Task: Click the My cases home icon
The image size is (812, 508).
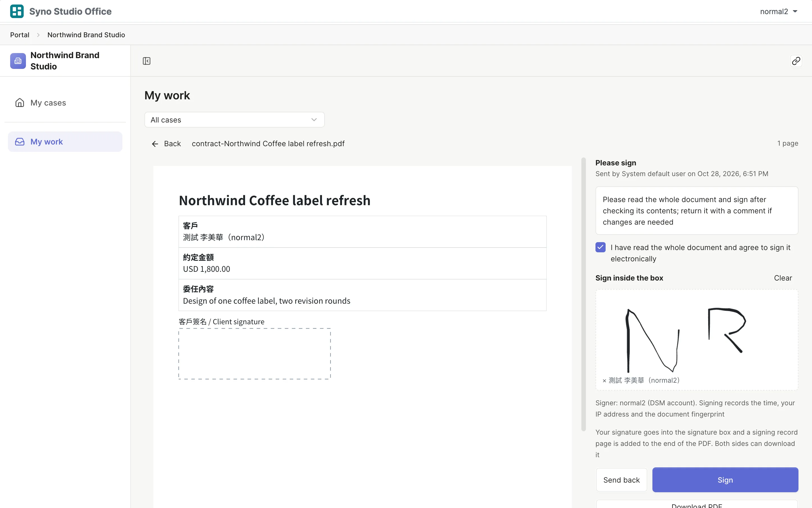Action: click(x=20, y=102)
